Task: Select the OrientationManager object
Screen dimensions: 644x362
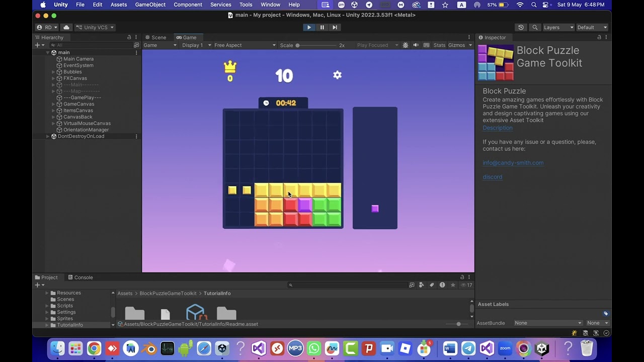Action: tap(86, 130)
